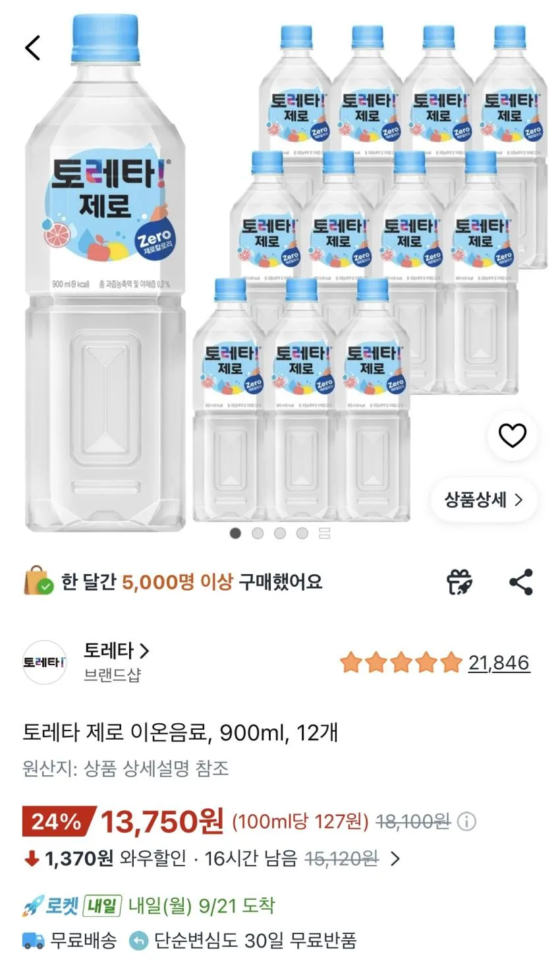Open the gift icon
This screenshot has width=560, height=975.
(x=459, y=582)
